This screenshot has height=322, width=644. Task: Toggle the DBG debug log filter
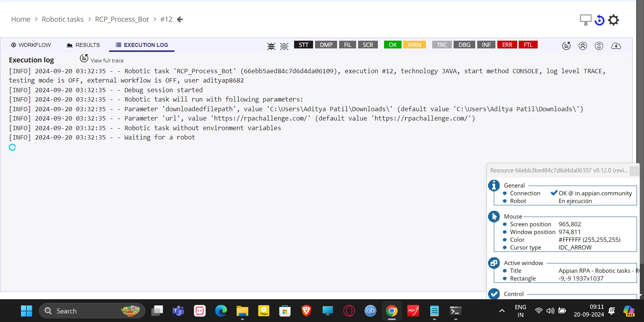[x=464, y=45]
